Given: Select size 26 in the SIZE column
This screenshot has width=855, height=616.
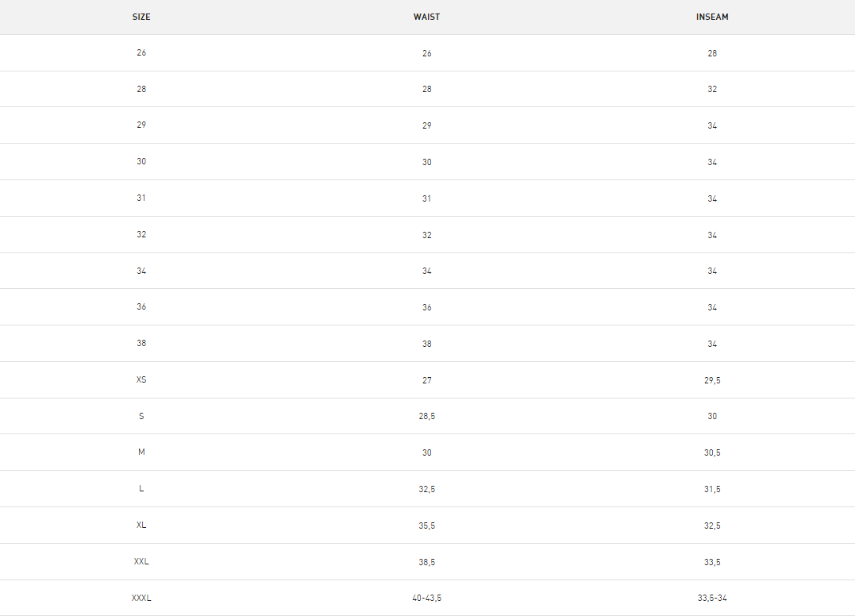Looking at the screenshot, I should 141,53.
